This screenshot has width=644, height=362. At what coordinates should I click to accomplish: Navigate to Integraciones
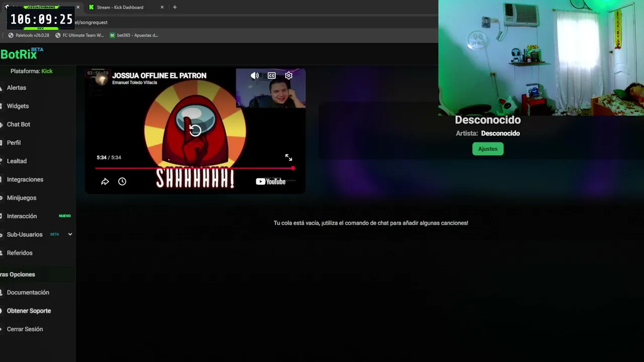[25, 179]
